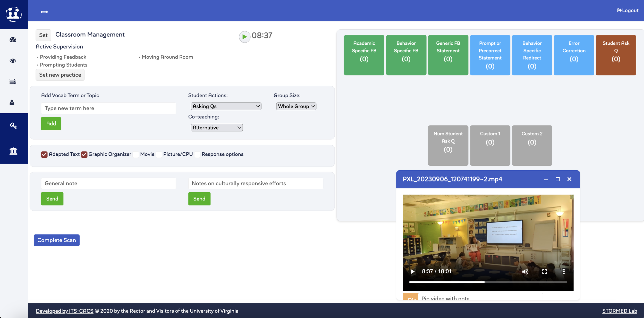The width and height of the screenshot is (644, 318).
Task: Open the list/server sidebar icon
Action: tap(13, 81)
